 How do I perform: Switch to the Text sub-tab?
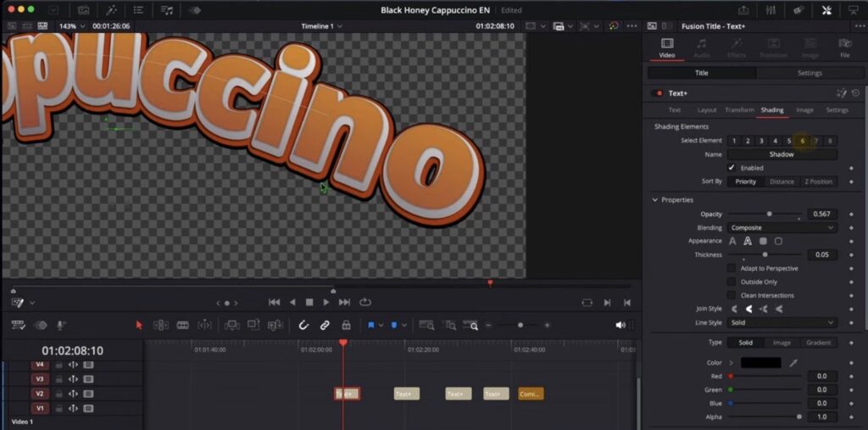[x=674, y=109]
